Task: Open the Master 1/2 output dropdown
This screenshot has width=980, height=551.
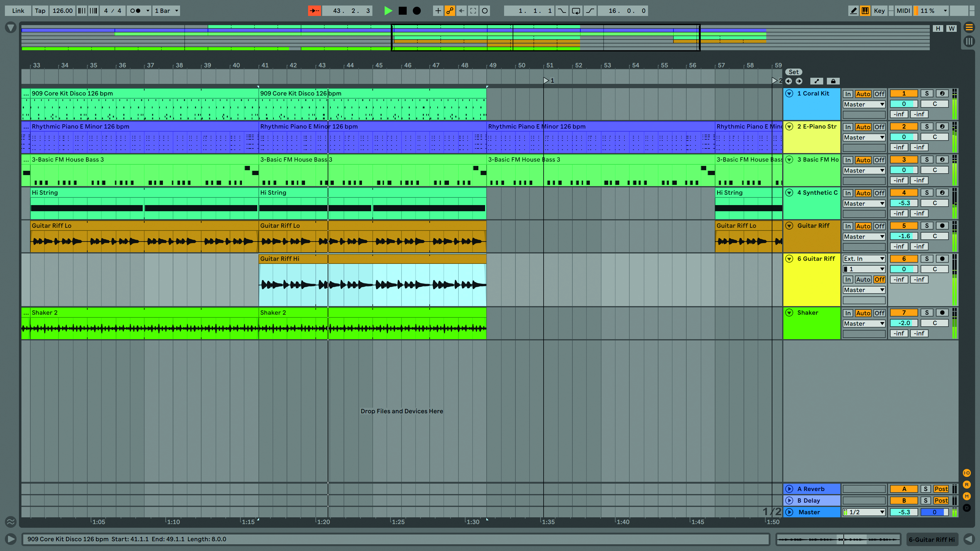Action: pos(864,512)
